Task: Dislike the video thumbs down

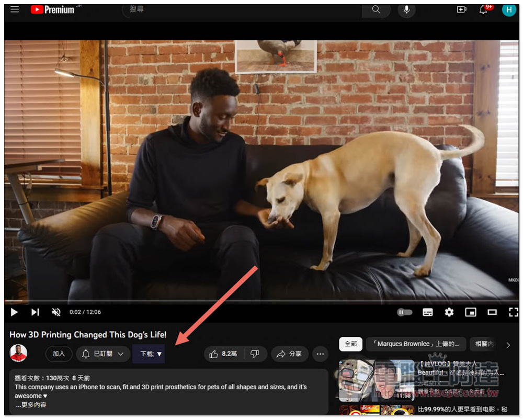Action: click(255, 354)
